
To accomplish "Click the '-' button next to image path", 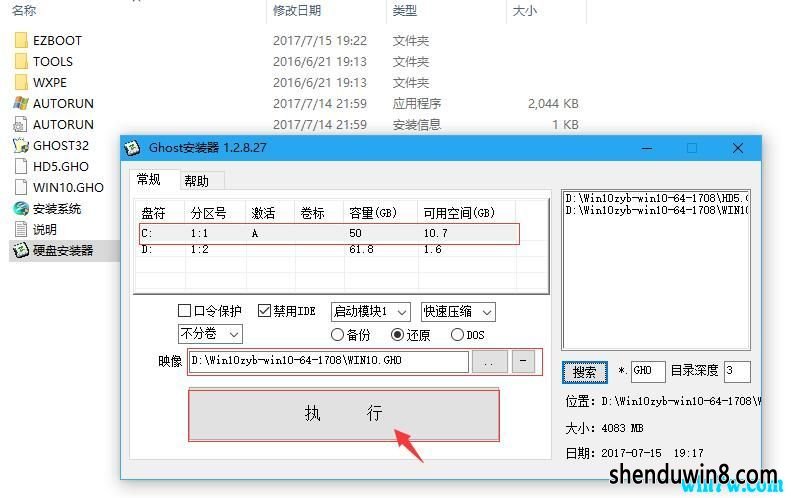I will (x=523, y=362).
